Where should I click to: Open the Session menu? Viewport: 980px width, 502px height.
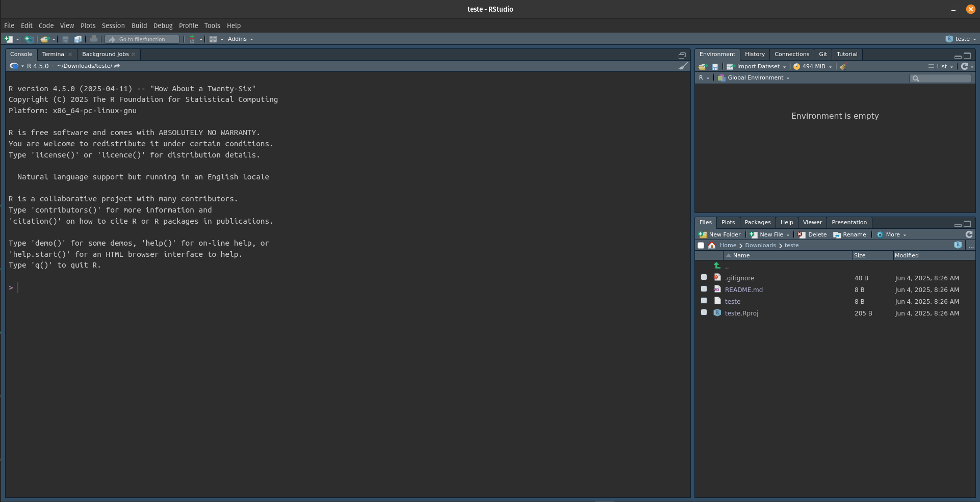pyautogui.click(x=113, y=25)
